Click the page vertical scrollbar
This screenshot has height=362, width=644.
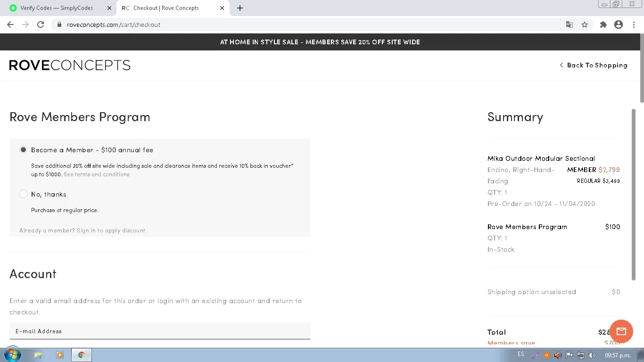pos(642,68)
